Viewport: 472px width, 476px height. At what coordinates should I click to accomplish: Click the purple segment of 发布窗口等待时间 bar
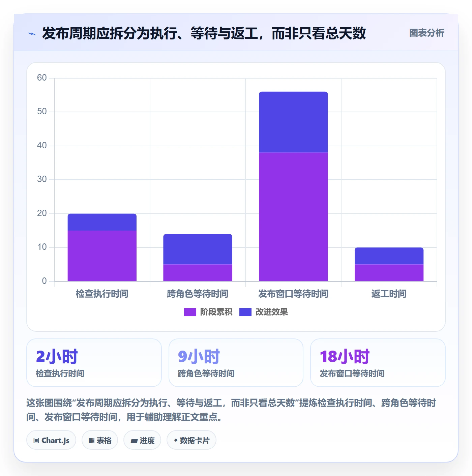pos(293,217)
